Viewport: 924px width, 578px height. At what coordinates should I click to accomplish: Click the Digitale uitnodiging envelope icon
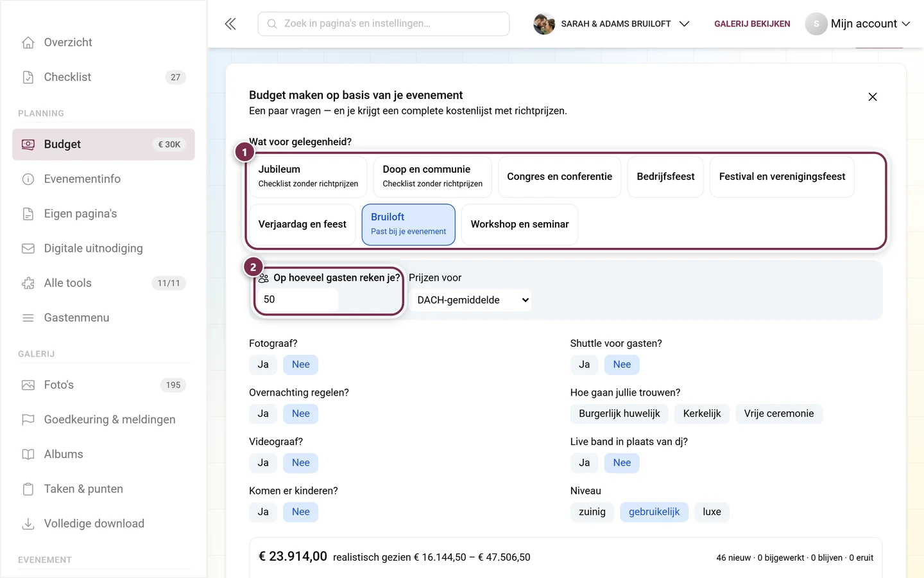pyautogui.click(x=28, y=249)
